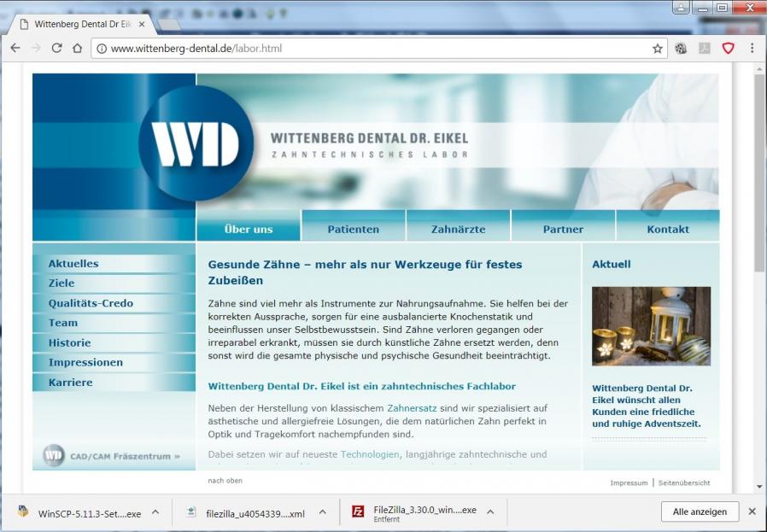
Task: Close the Wittenberg Dental browser tab
Action: (142, 24)
